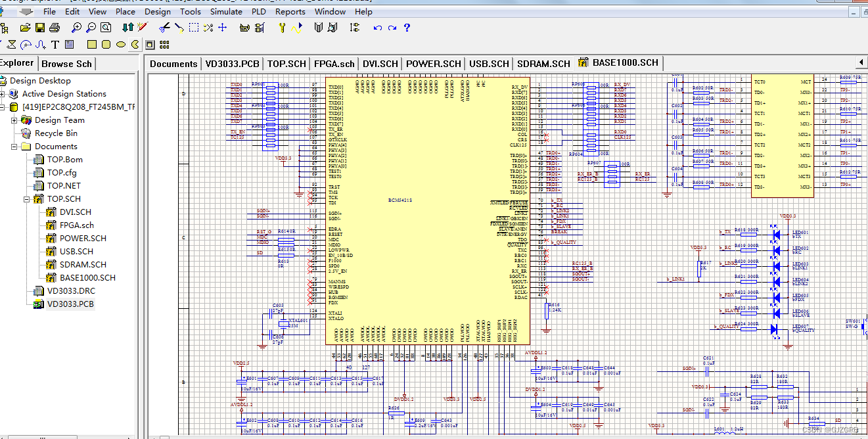Select the Place Text tool
This screenshot has height=439, width=868.
pos(55,44)
